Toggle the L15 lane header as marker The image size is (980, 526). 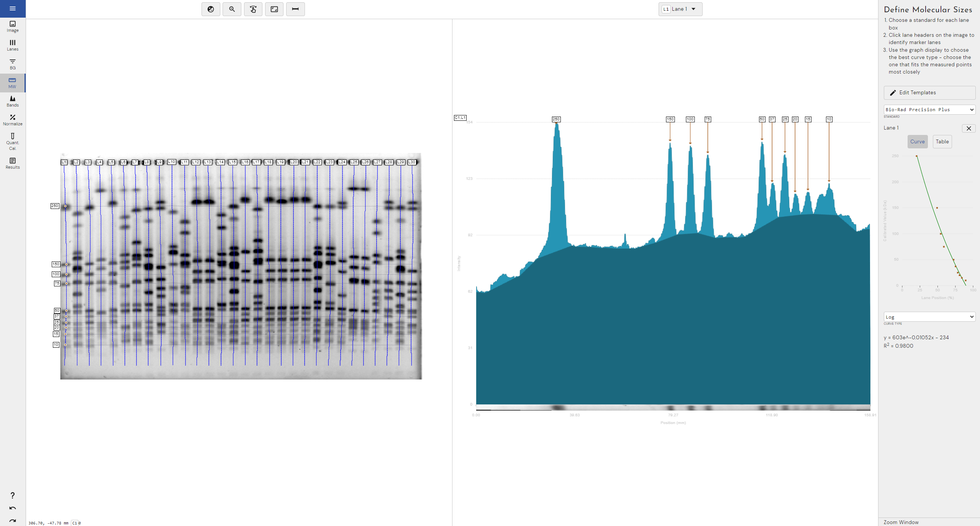click(233, 162)
